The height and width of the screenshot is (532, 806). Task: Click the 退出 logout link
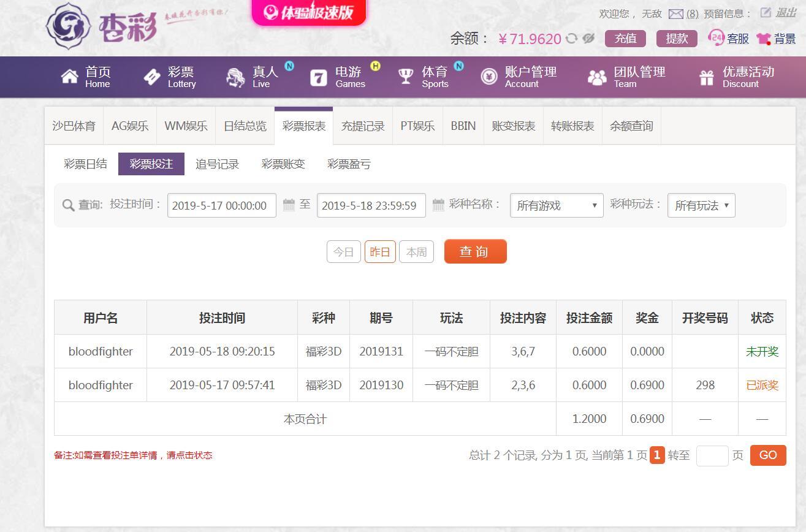coord(786,12)
